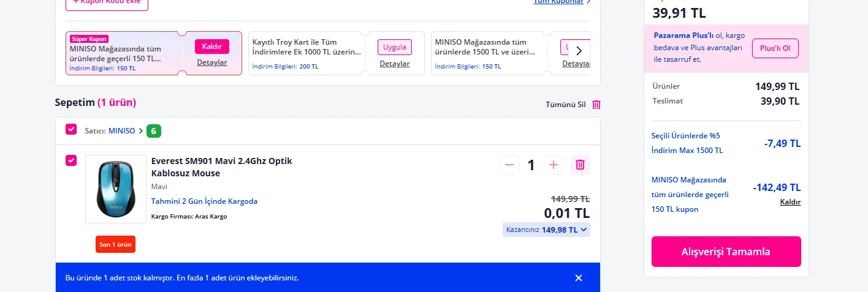This screenshot has width=868, height=292.
Task: Click the 'Süper Kupon' label tag
Action: (89, 39)
